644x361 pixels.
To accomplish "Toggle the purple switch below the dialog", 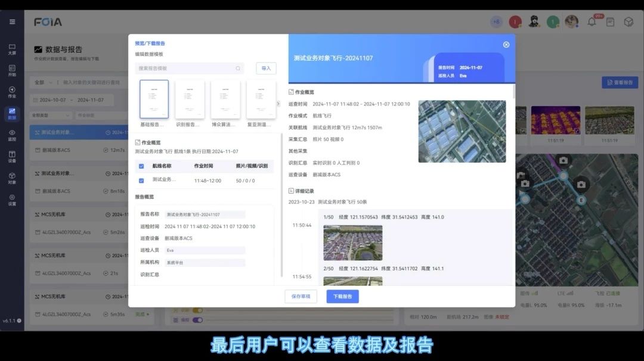I will tap(197, 320).
